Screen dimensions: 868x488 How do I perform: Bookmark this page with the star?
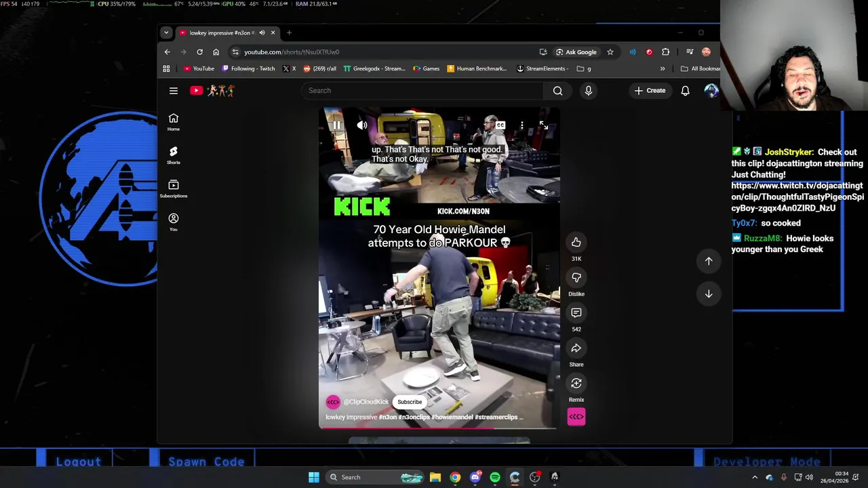610,52
